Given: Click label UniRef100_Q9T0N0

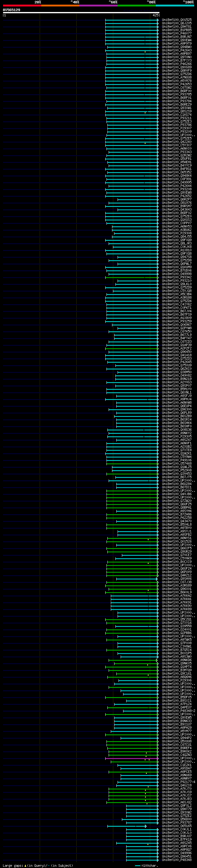Looking at the screenshot, I should (x=177, y=57).
